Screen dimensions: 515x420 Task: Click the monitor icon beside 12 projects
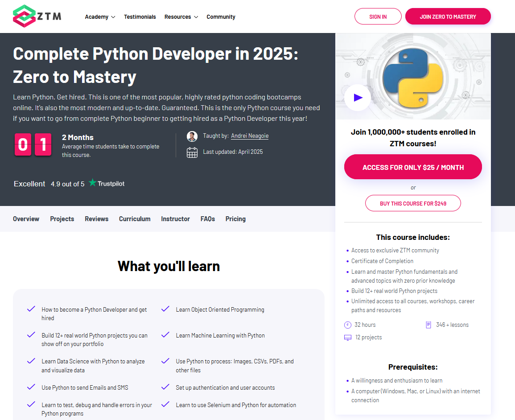tap(347, 338)
